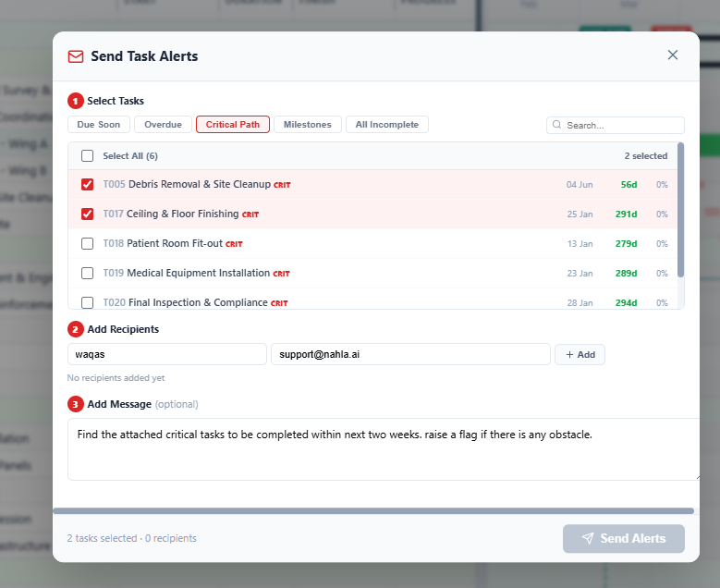Click the email field with support@nahla.ai
The width and height of the screenshot is (720, 588).
pos(411,354)
